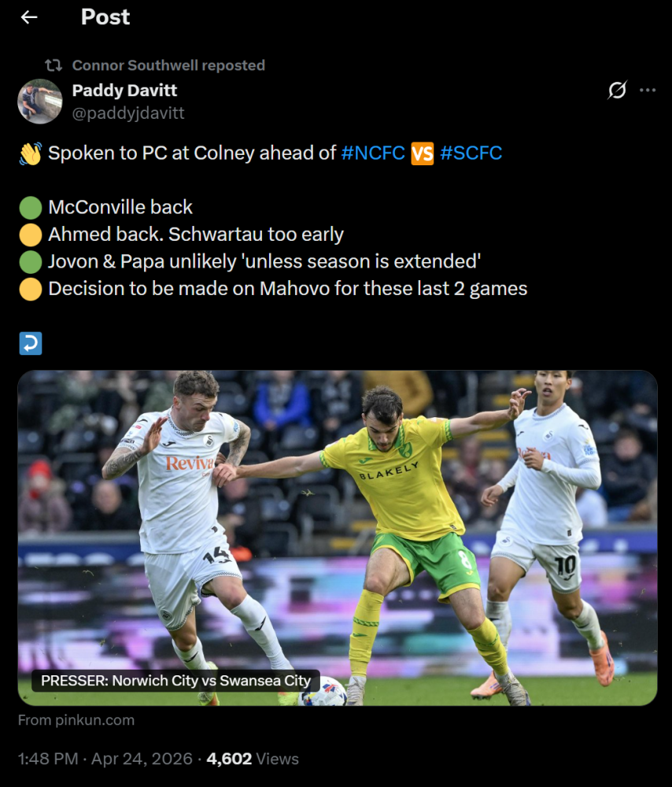Click the waving hand emoji
672x787 pixels.
point(31,153)
